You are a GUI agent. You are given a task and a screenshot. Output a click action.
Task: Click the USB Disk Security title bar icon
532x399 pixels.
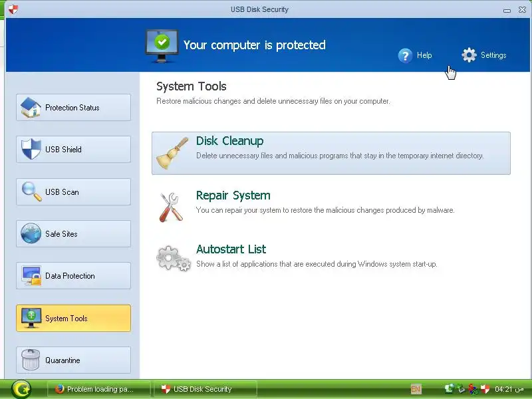13,9
